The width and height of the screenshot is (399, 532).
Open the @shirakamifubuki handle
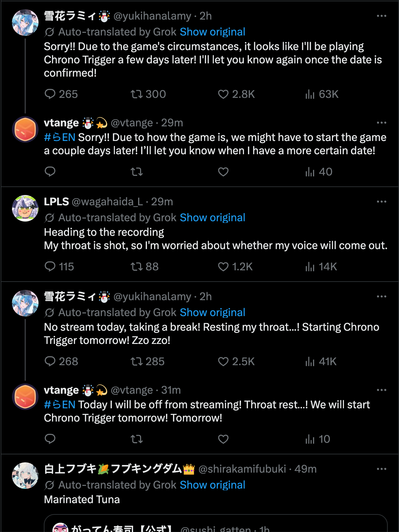click(242, 469)
